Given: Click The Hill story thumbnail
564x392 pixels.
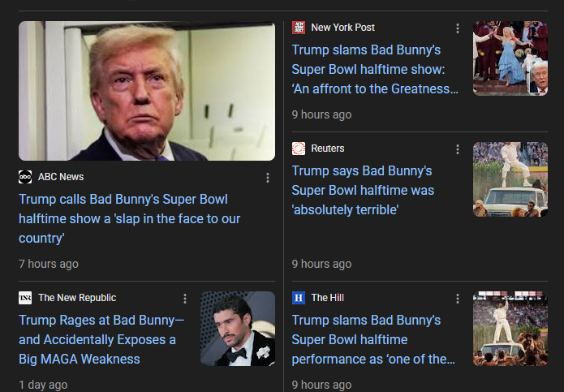Looking at the screenshot, I should click(510, 329).
